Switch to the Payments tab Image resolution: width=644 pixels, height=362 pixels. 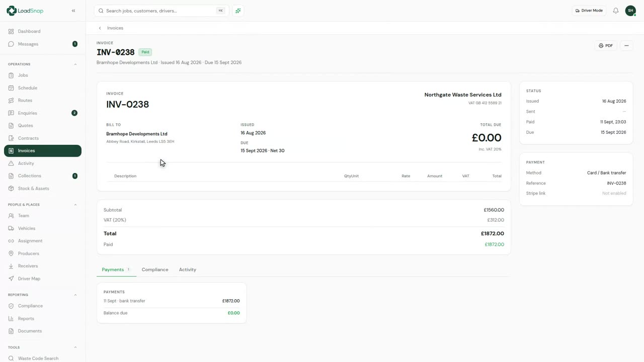tap(116, 269)
